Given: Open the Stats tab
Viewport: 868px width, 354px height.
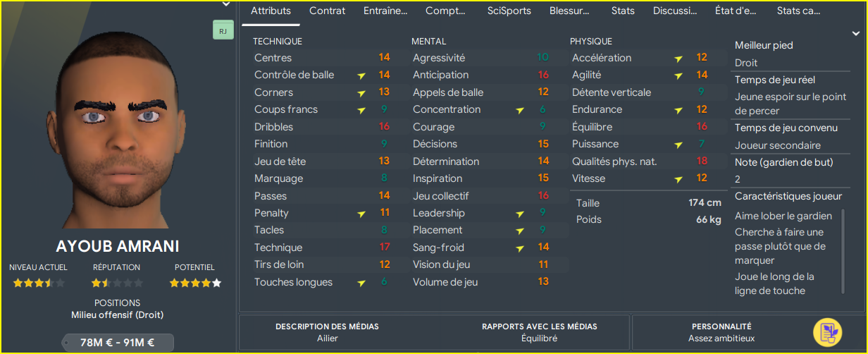Looking at the screenshot, I should [623, 11].
